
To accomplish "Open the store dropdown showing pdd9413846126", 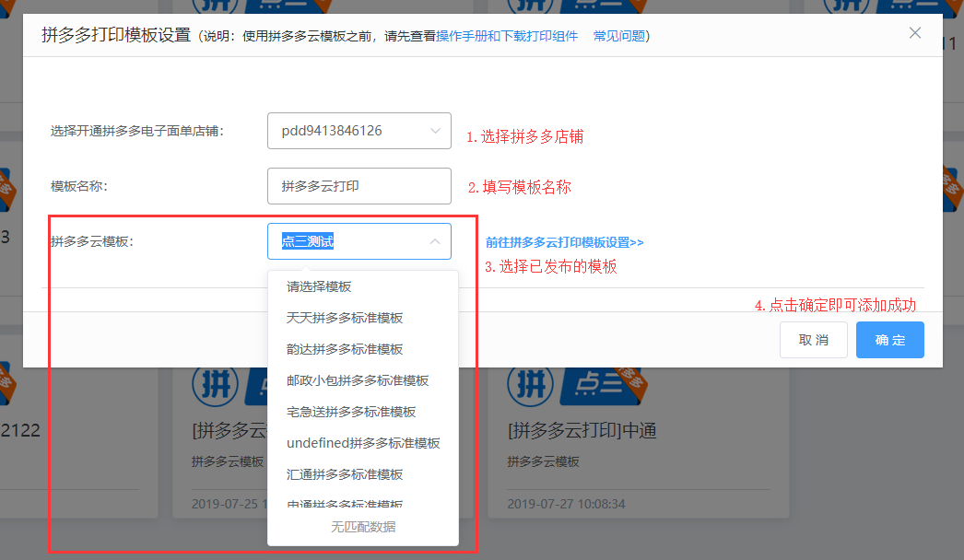I will (x=359, y=131).
